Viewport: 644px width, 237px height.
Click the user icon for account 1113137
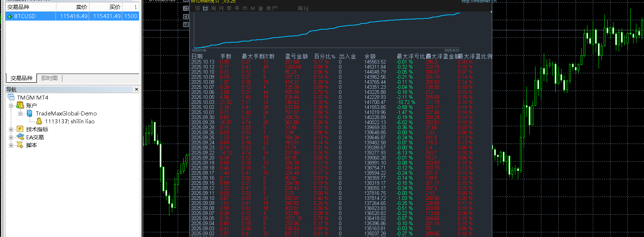tap(39, 121)
